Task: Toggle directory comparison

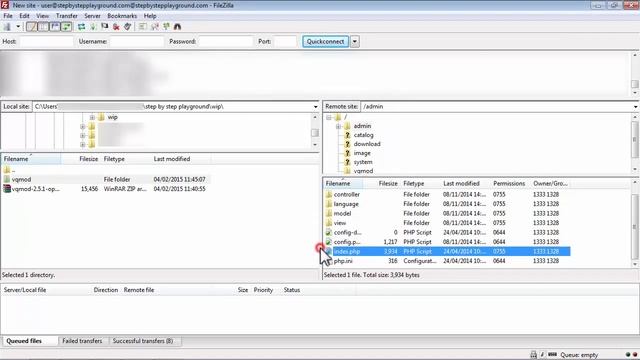Action: 155,27
